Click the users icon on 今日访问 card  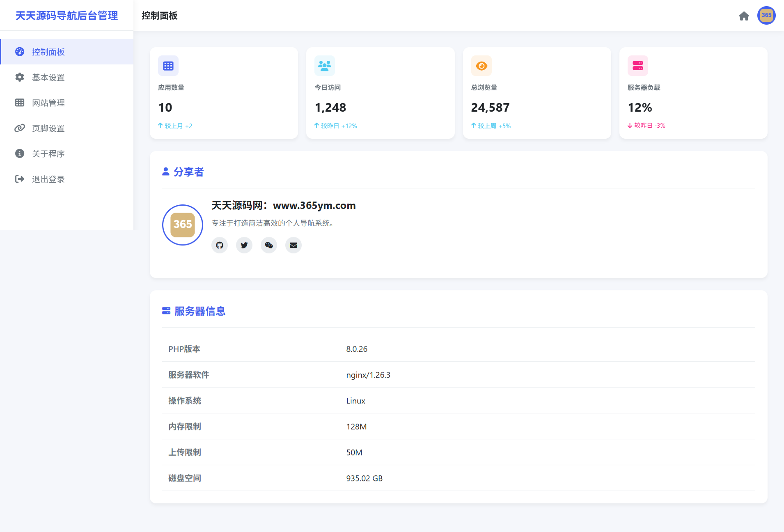pos(325,66)
